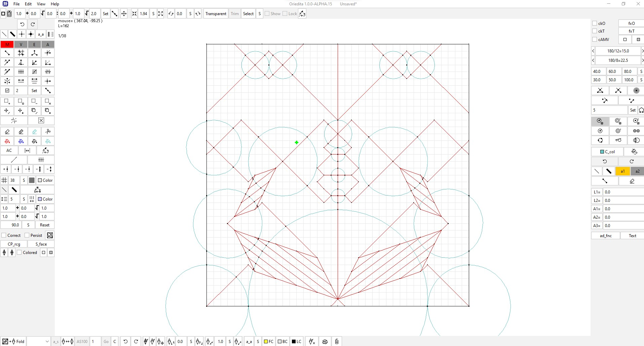Choose the remove-from-selection box tool
The image size is (644, 346).
click(x=34, y=101)
